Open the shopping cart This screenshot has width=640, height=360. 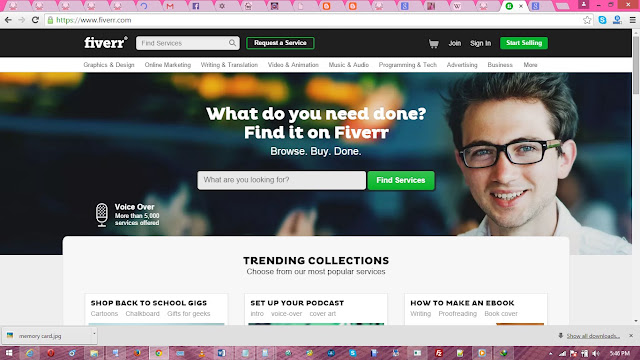(x=433, y=43)
